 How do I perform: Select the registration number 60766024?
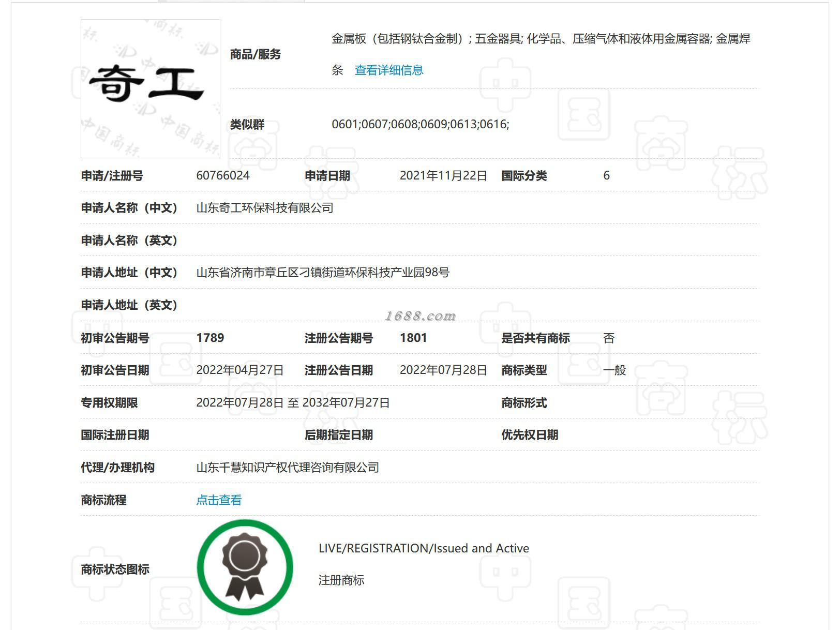pyautogui.click(x=223, y=176)
